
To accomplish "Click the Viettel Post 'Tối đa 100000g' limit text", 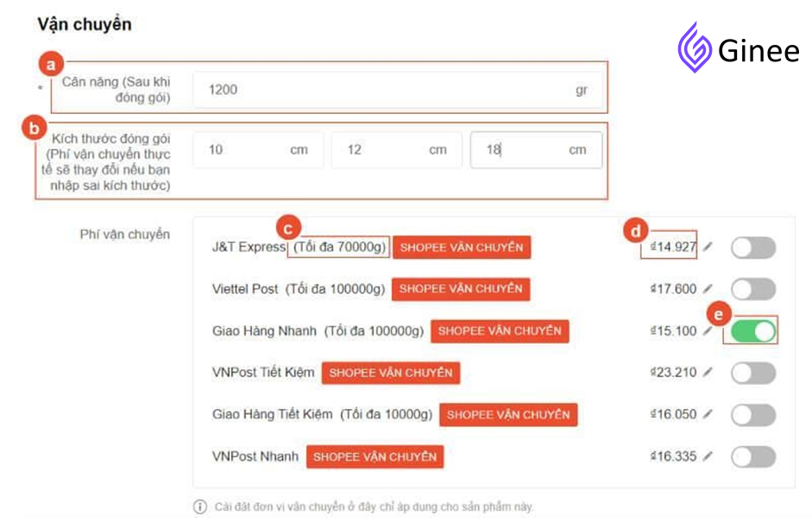I will (335, 289).
